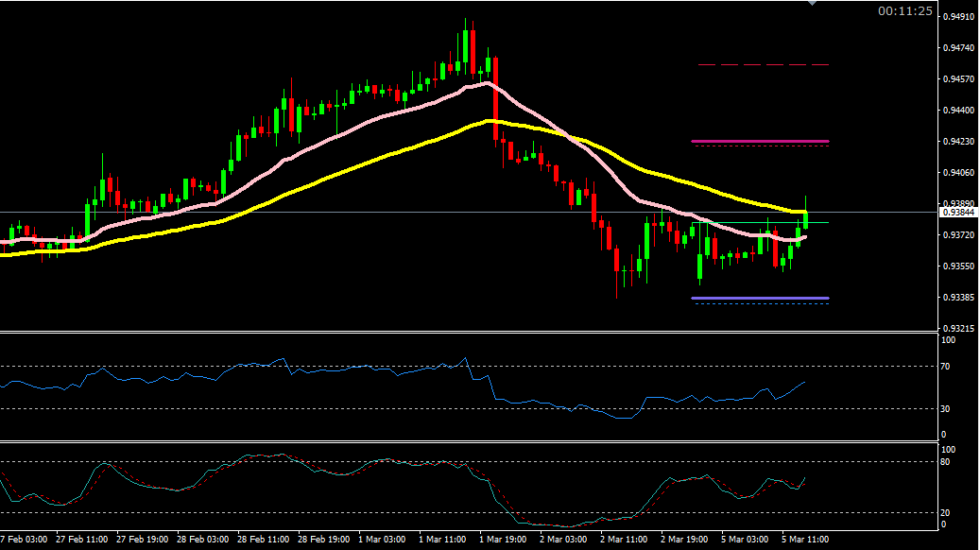The height and width of the screenshot is (550, 980).
Task: Click time axis label 5 Mar 11:00
Action: [805, 540]
